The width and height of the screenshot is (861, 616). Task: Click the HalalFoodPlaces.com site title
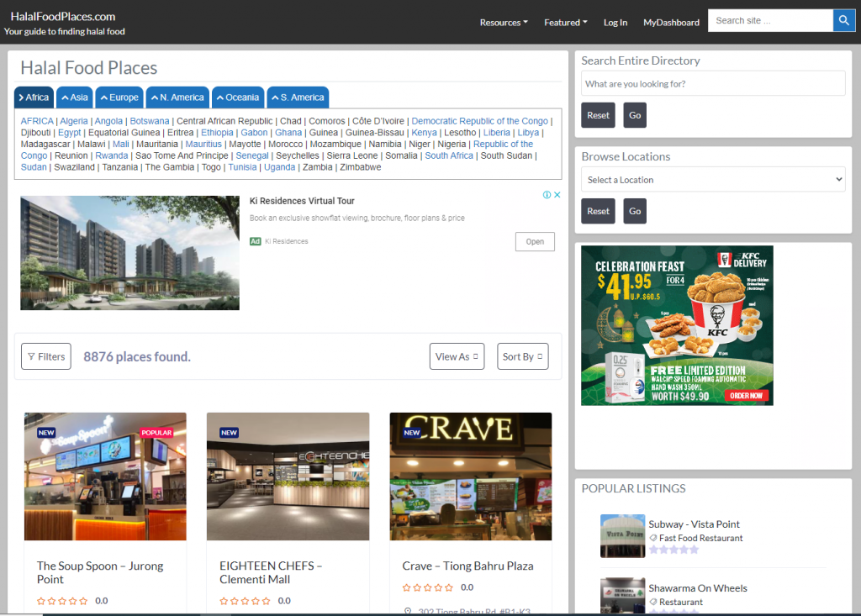[63, 17]
